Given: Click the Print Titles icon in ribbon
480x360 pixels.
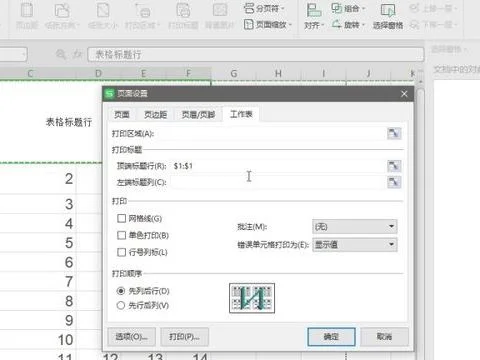Looking at the screenshot, I should point(183,16).
